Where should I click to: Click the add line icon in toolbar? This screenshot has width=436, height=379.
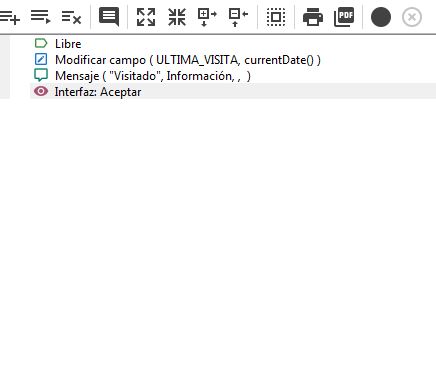[10, 17]
